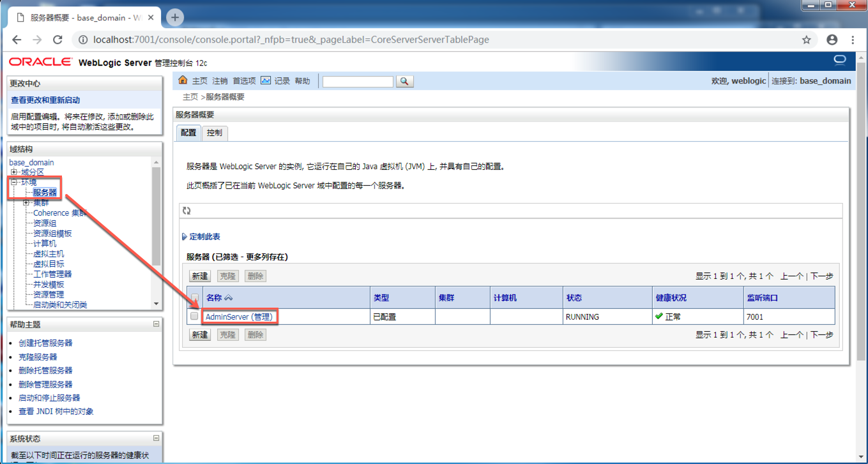Viewport: 868px width, 464px height.
Task: Select 启动类和关闭类 in the tree
Action: [x=60, y=305]
